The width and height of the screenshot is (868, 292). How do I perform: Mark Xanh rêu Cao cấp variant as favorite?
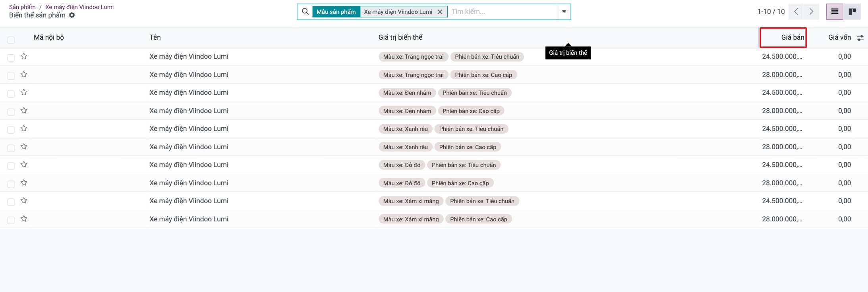point(24,146)
